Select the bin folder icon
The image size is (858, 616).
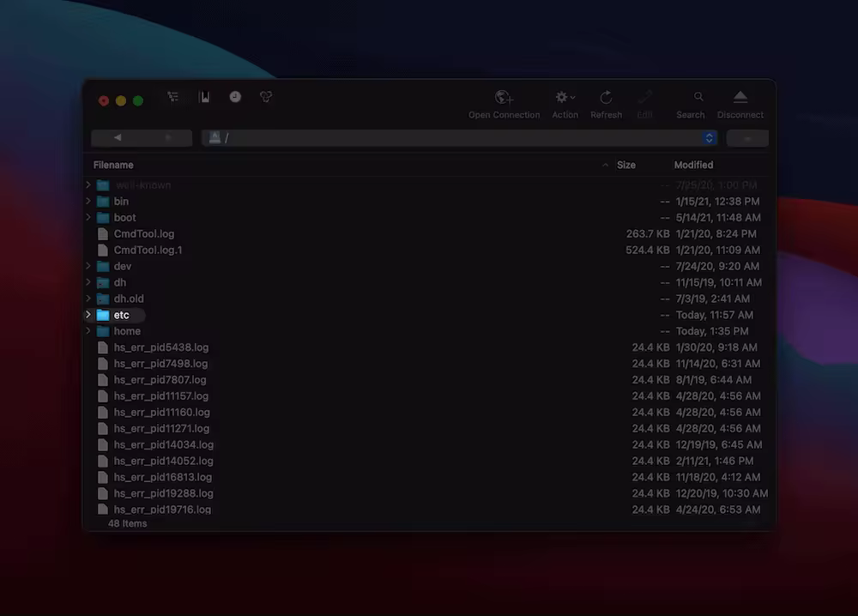(x=103, y=202)
